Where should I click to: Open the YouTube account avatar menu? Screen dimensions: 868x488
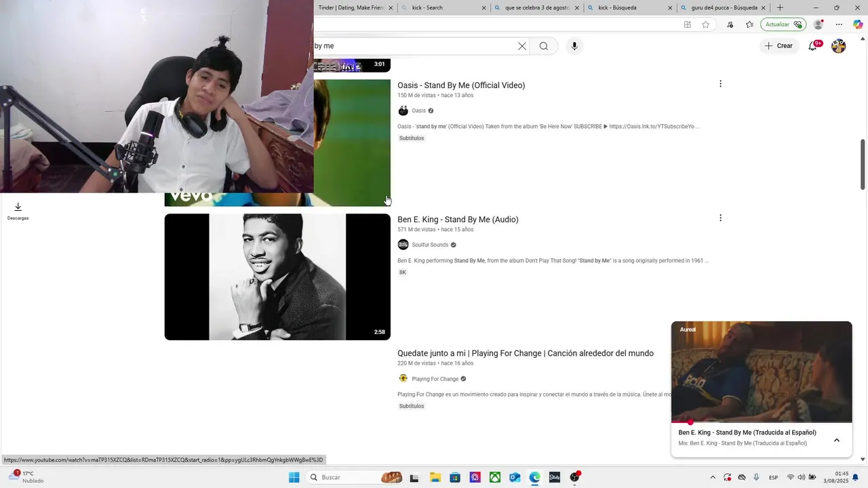tap(839, 46)
